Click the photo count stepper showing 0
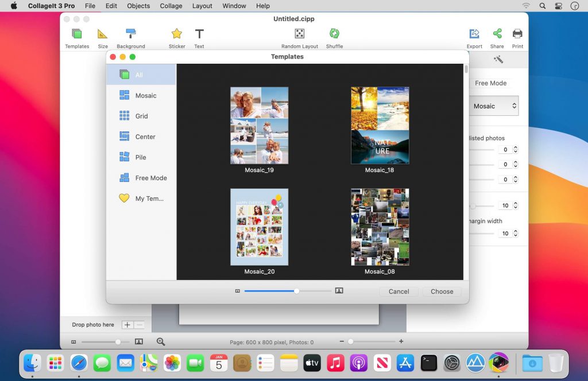The image size is (588, 381). pyautogui.click(x=515, y=149)
